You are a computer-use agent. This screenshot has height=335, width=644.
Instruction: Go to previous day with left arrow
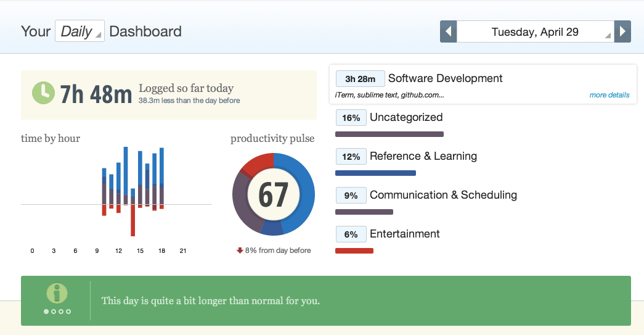coord(448,32)
